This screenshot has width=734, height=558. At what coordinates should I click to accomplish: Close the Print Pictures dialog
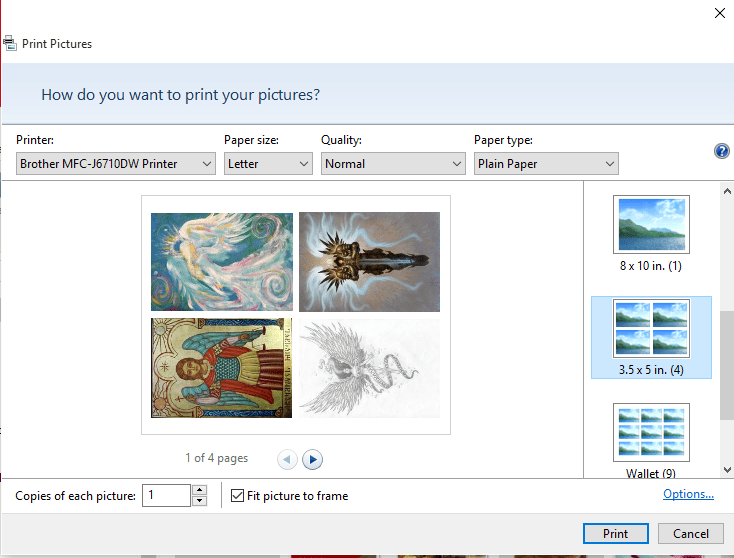719,13
